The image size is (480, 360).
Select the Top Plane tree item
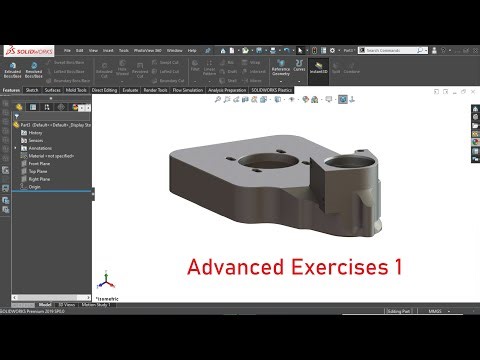click(34, 171)
